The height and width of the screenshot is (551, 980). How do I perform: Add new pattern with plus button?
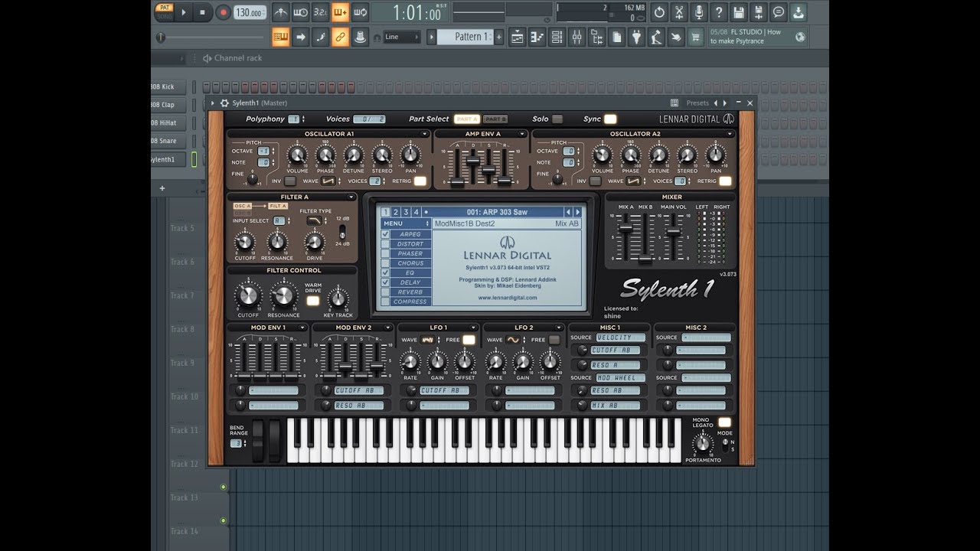click(x=499, y=37)
